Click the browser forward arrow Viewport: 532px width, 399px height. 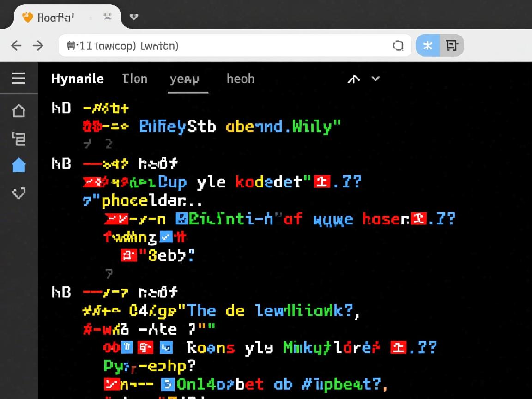point(38,45)
